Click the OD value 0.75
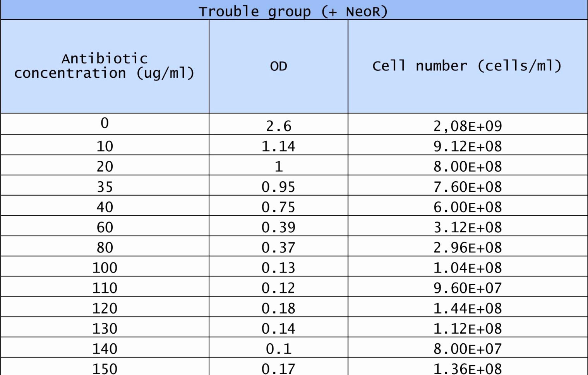Screen dimensions: 588x375 [278, 207]
